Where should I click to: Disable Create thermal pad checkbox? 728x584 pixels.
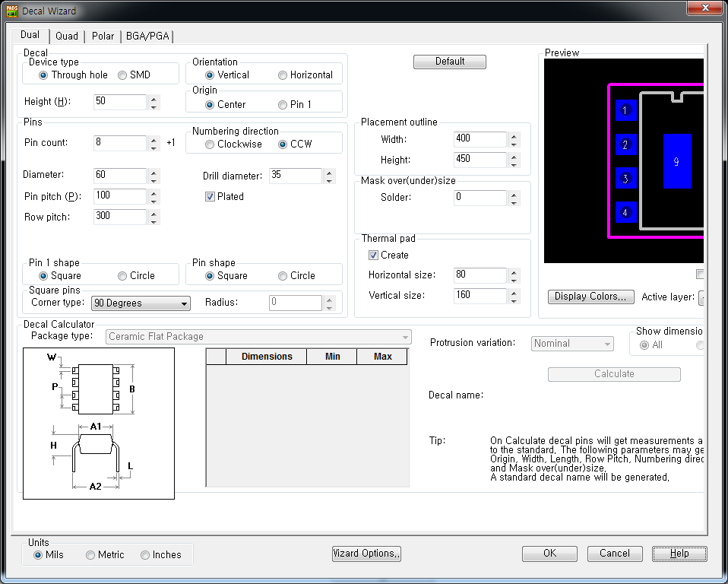[373, 255]
